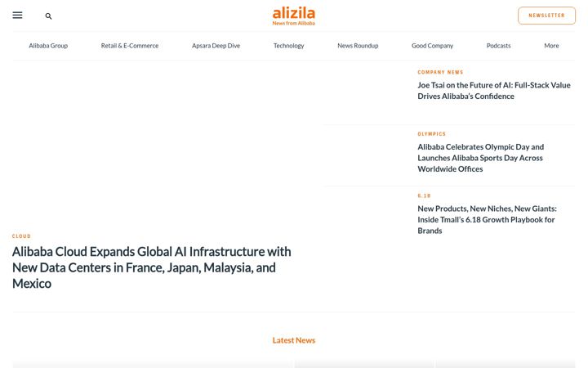Click the Latest News heading

[x=294, y=340]
